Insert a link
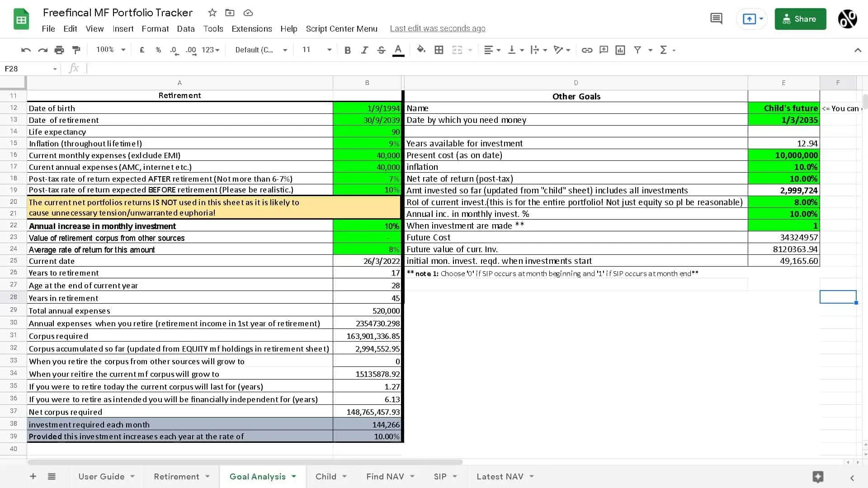 tap(587, 50)
